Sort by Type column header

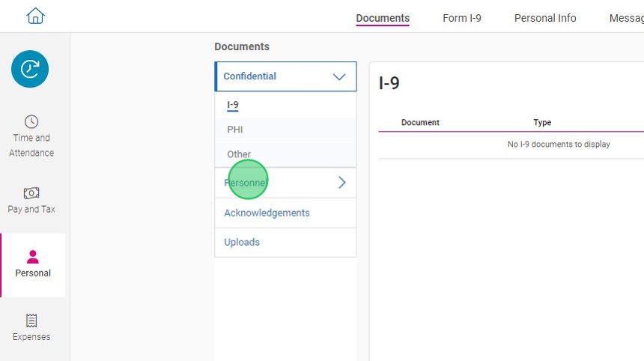pyautogui.click(x=542, y=123)
